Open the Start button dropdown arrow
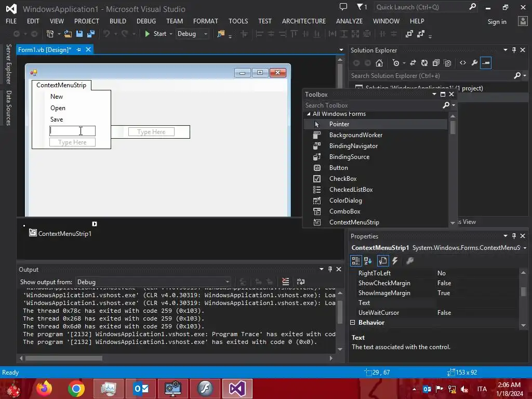 point(170,34)
